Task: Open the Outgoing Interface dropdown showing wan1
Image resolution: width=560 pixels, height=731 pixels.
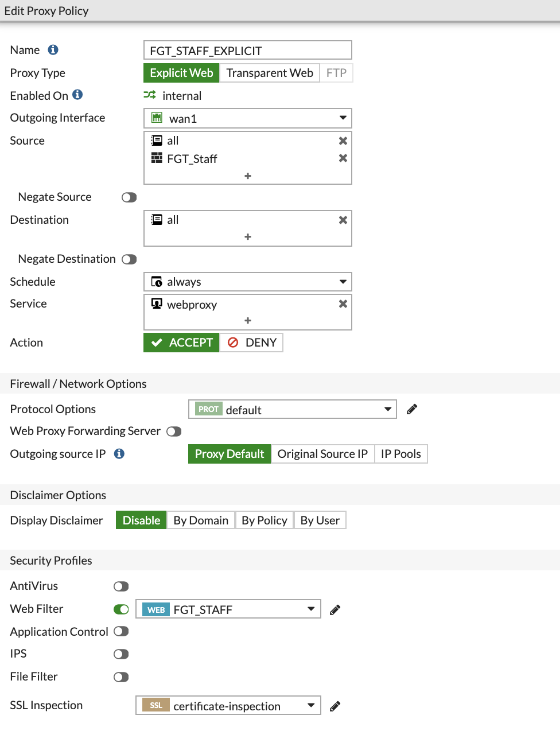Action: pos(343,118)
